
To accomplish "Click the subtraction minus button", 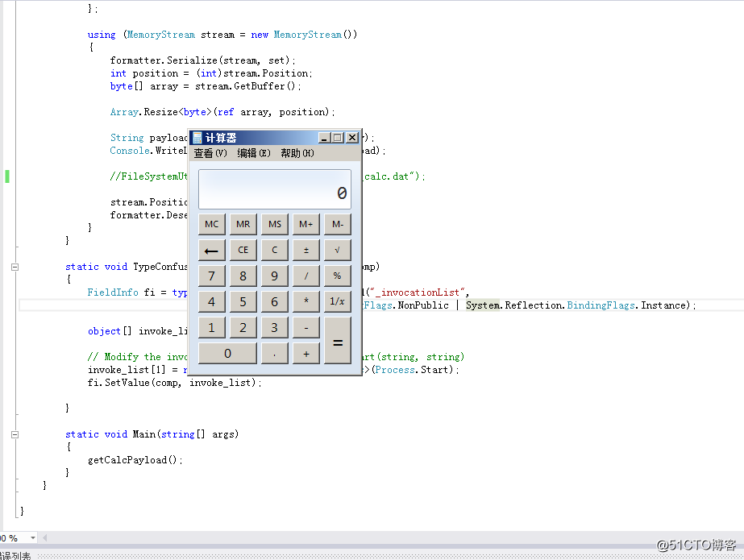I will point(306,328).
